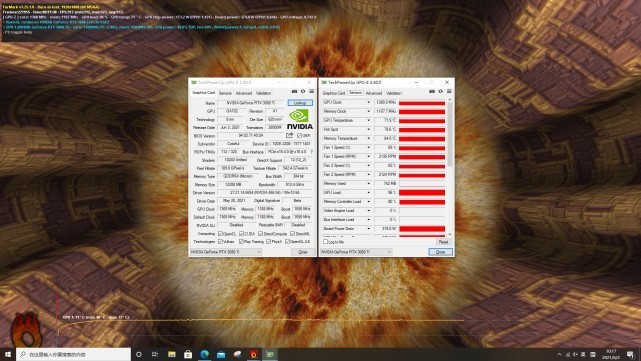Open the Board Power Draw sensor dropdown
Image resolution: width=641 pixels, height=361 pixels.
(368, 229)
